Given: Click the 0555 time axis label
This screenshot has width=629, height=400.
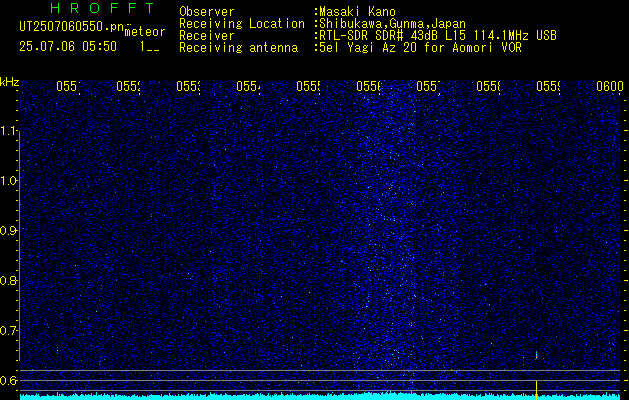Looking at the screenshot, I should 308,86.
